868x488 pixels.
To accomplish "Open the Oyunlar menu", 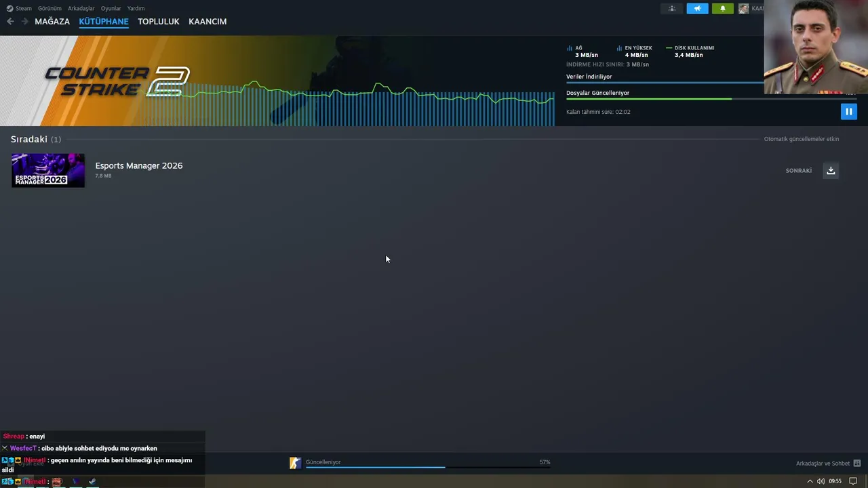I will [111, 9].
